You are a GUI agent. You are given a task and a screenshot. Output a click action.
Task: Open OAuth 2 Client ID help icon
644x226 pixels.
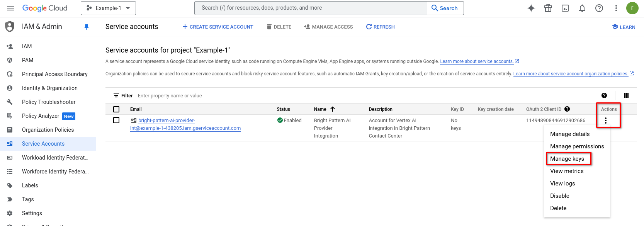567,109
